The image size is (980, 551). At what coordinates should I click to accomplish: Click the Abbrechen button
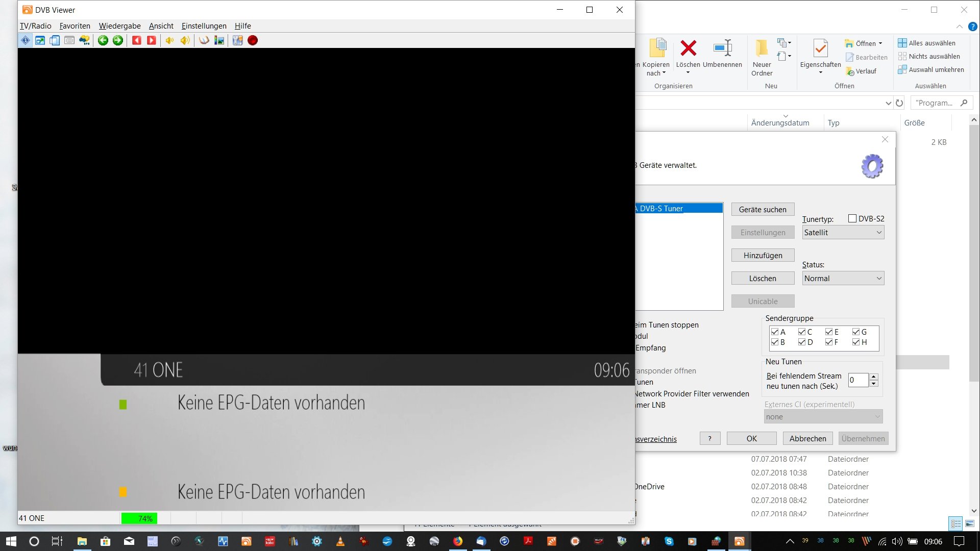807,439
